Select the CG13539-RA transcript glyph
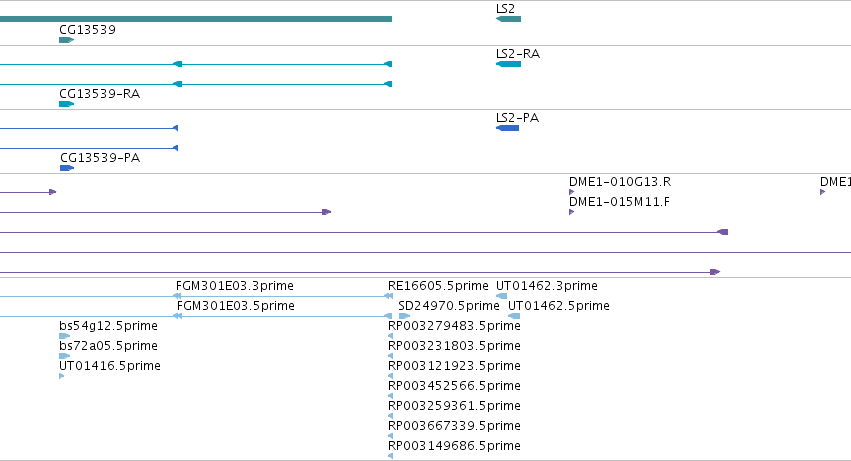This screenshot has height=461, width=851. point(66,104)
